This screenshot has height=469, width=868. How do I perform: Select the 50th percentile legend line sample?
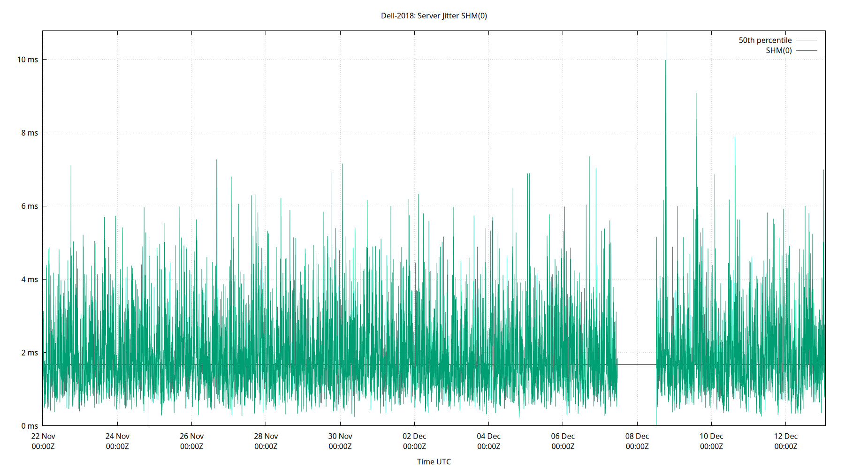click(806, 40)
